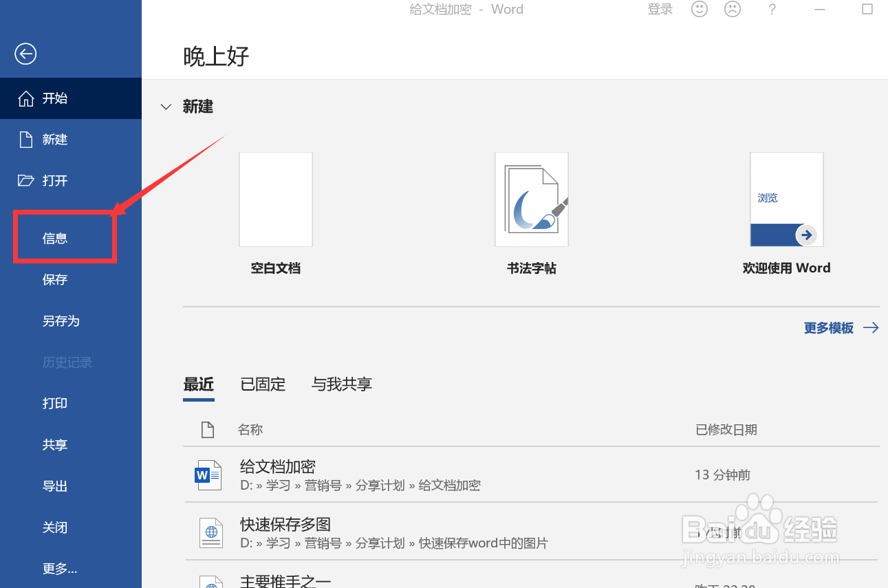Switch to the 最近 tab
This screenshot has height=588, width=888.
click(199, 384)
